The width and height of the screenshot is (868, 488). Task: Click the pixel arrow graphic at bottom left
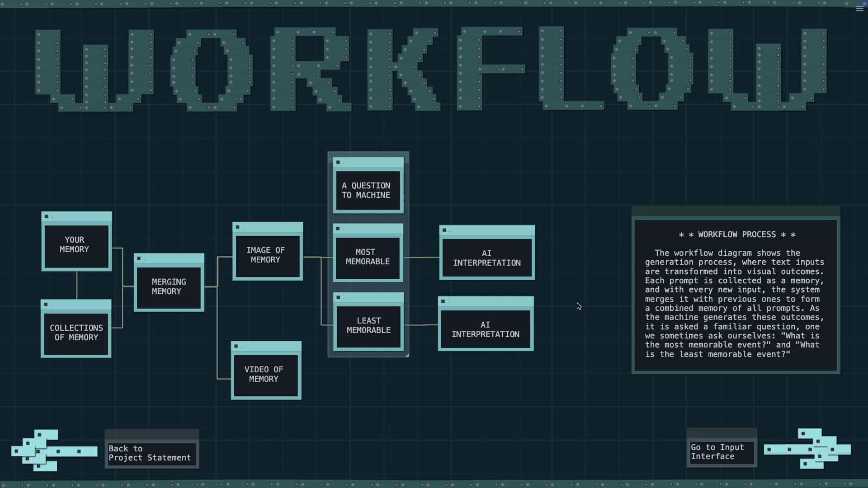[x=53, y=450]
